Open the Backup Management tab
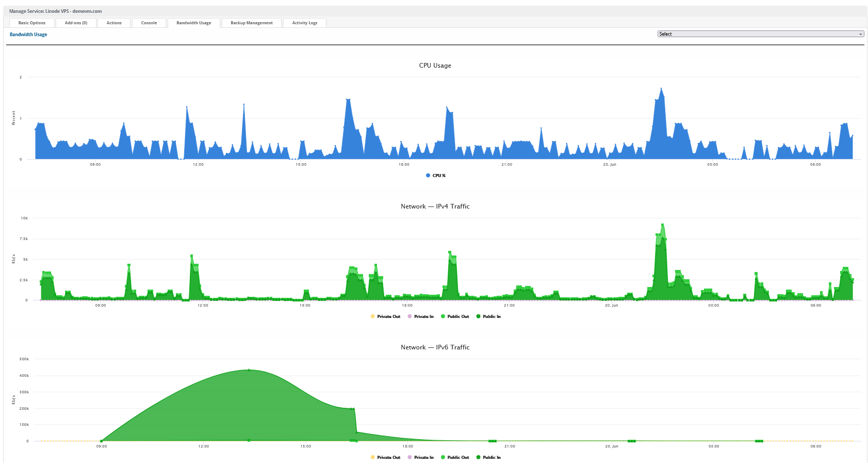Screen dimensions: 868x463 click(252, 23)
